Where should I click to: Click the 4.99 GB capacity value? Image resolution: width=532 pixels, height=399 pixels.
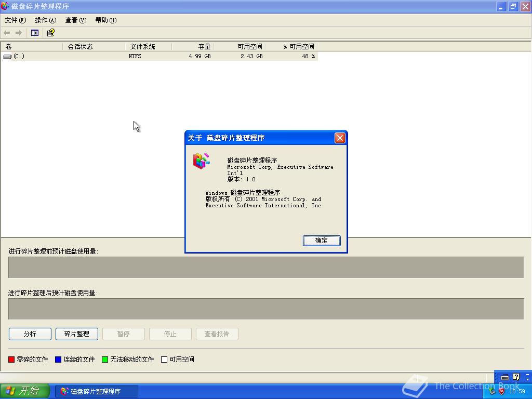pos(200,56)
